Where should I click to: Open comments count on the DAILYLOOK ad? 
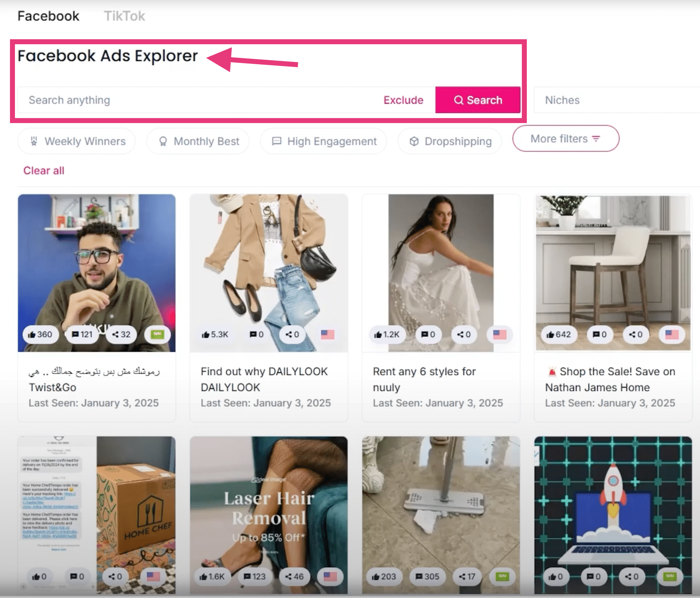(x=256, y=334)
